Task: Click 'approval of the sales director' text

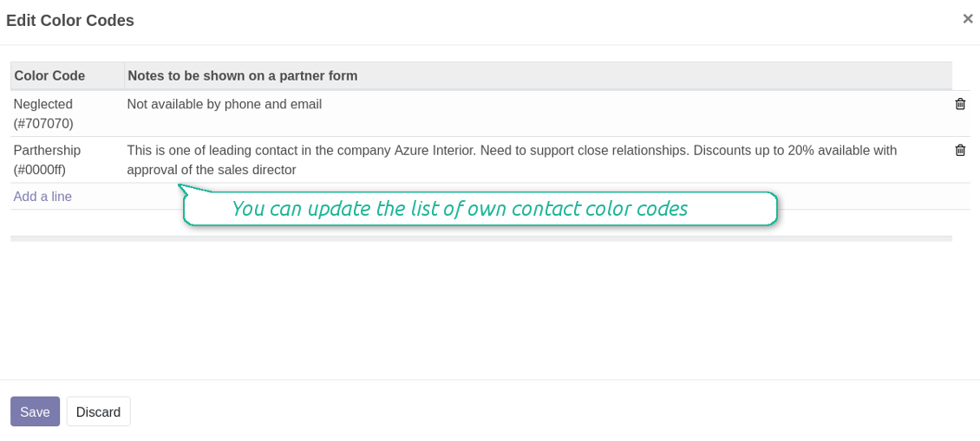Action: (212, 169)
